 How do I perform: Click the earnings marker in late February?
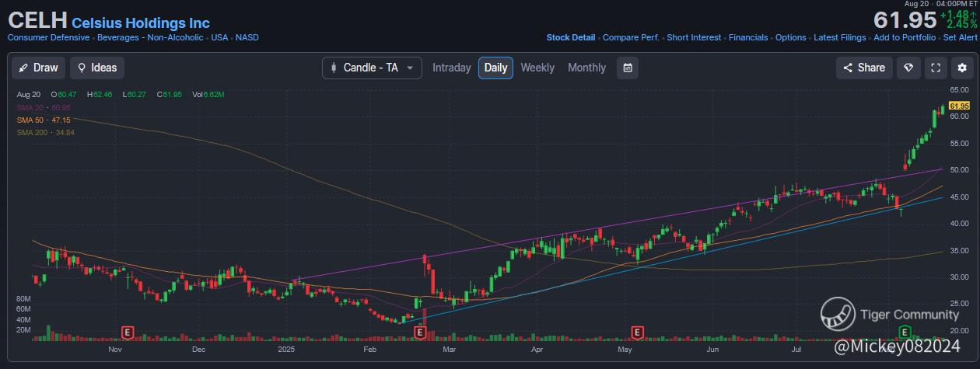pos(420,332)
